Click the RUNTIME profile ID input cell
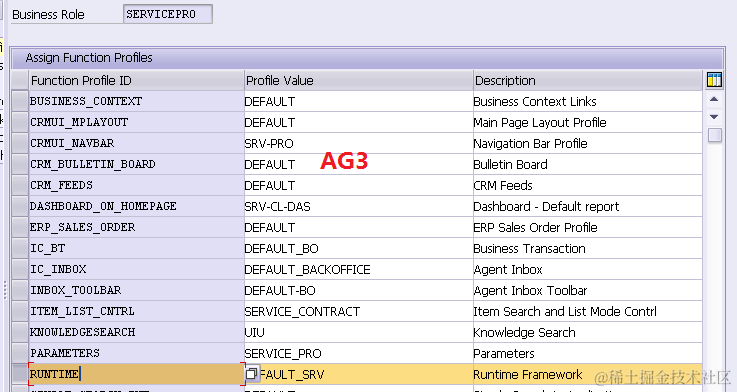The width and height of the screenshot is (737, 392). pos(136,374)
